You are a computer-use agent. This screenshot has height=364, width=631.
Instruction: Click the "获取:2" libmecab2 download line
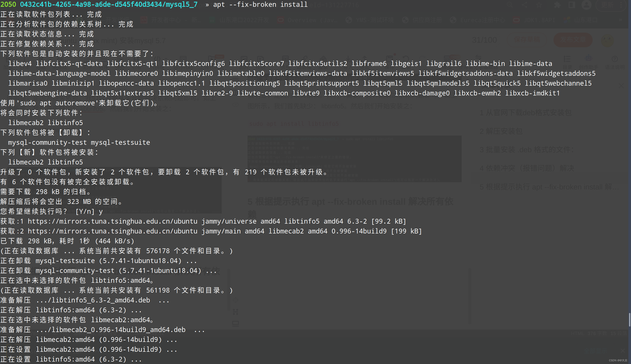click(211, 231)
